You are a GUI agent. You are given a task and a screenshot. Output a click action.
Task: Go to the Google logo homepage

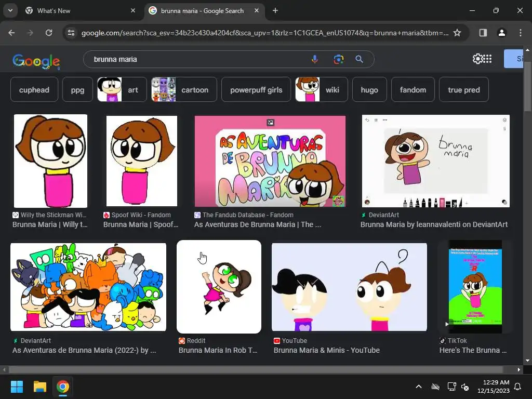36,61
